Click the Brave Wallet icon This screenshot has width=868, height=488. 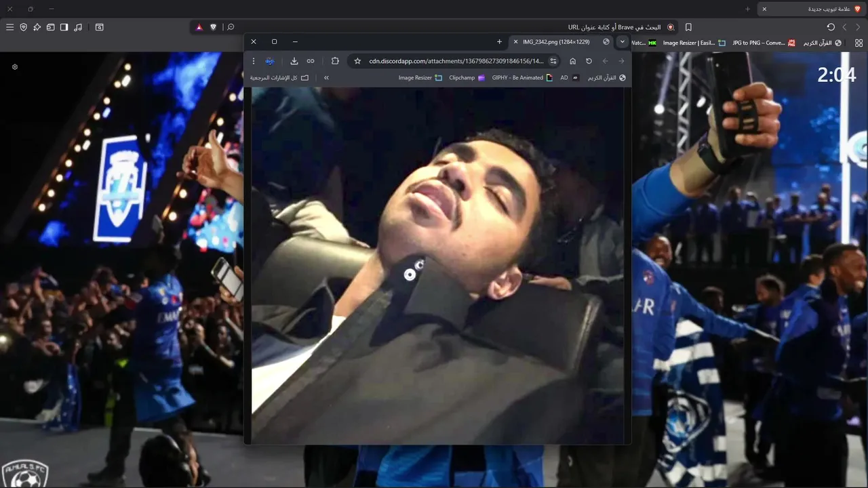(x=50, y=27)
